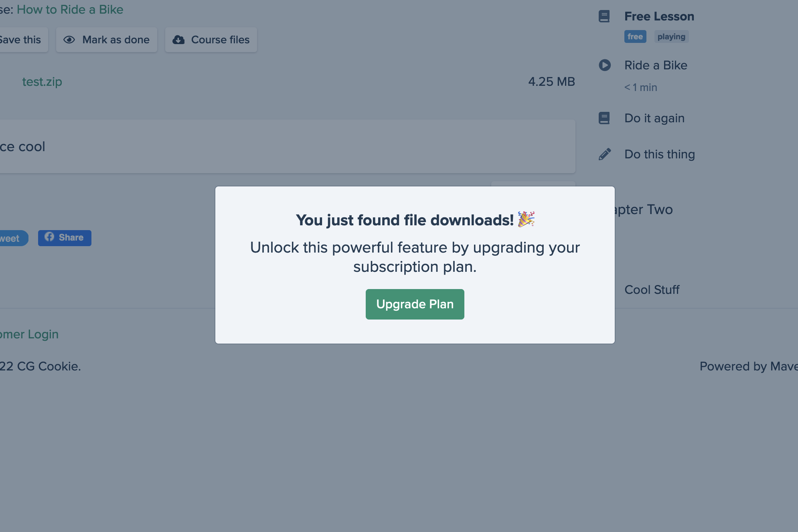
Task: Select the Cool Stuff lesson
Action: click(652, 290)
